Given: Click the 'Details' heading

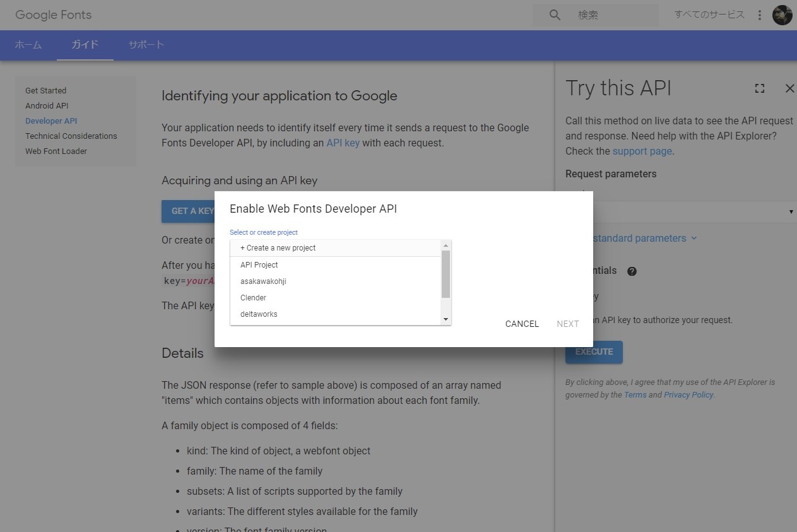Looking at the screenshot, I should pyautogui.click(x=182, y=353).
